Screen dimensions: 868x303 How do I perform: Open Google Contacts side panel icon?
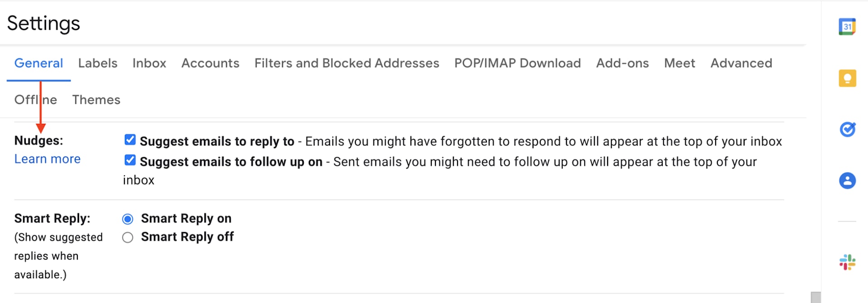[847, 181]
